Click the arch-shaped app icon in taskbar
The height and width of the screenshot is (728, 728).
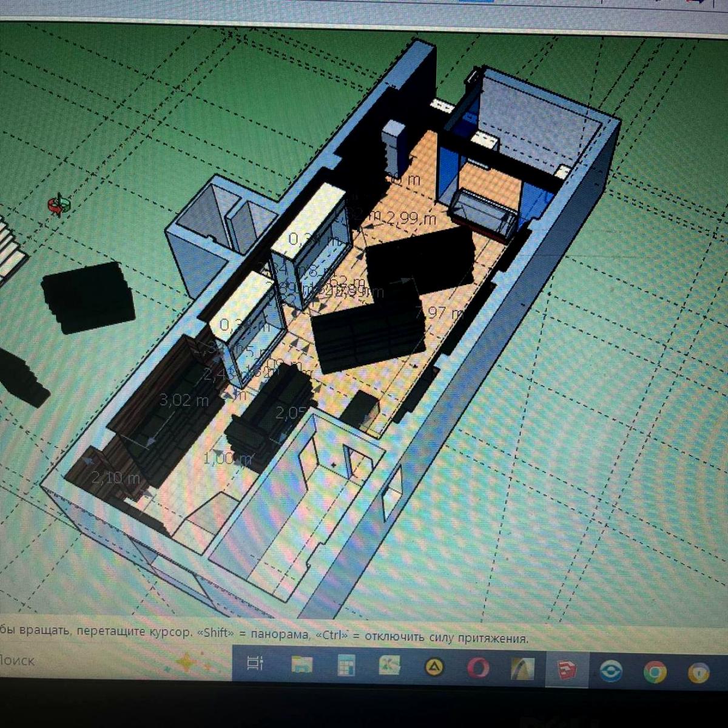pyautogui.click(x=521, y=670)
